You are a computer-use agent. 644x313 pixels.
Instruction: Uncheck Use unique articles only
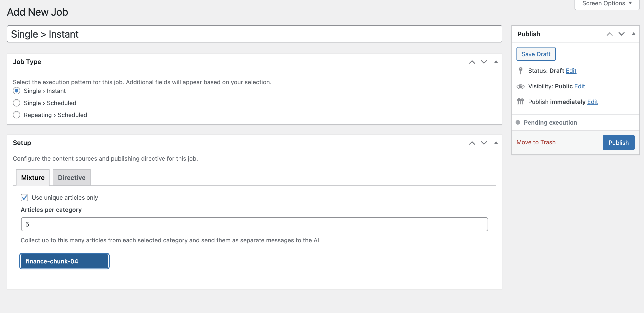point(24,197)
